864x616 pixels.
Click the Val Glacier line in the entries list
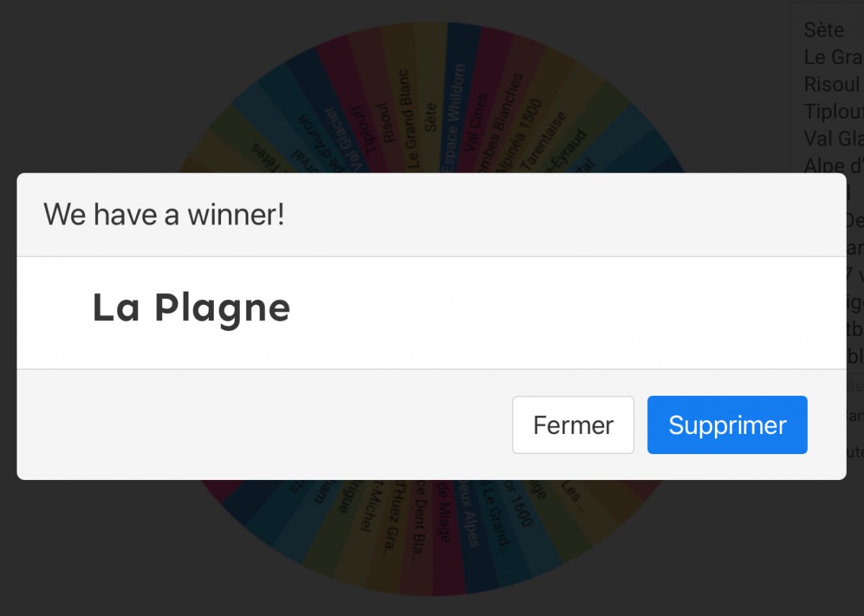coord(833,138)
